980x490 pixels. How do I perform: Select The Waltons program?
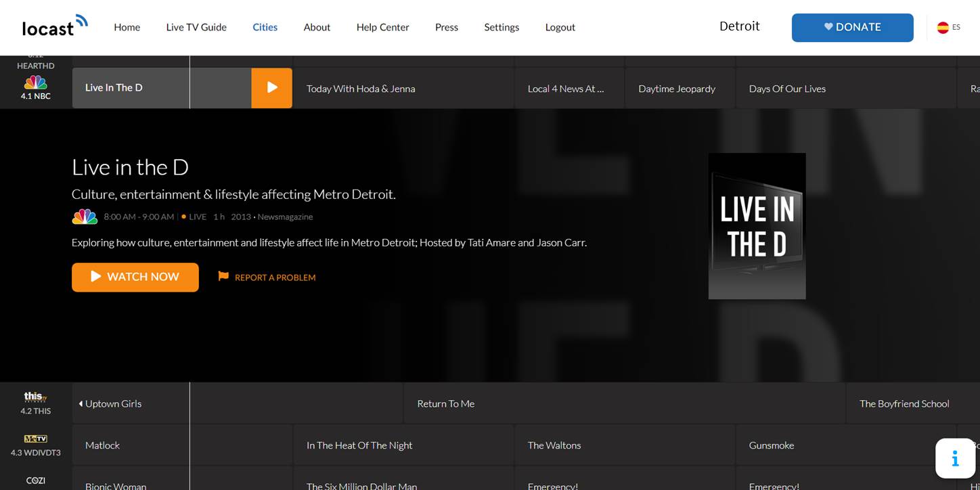click(x=625, y=445)
